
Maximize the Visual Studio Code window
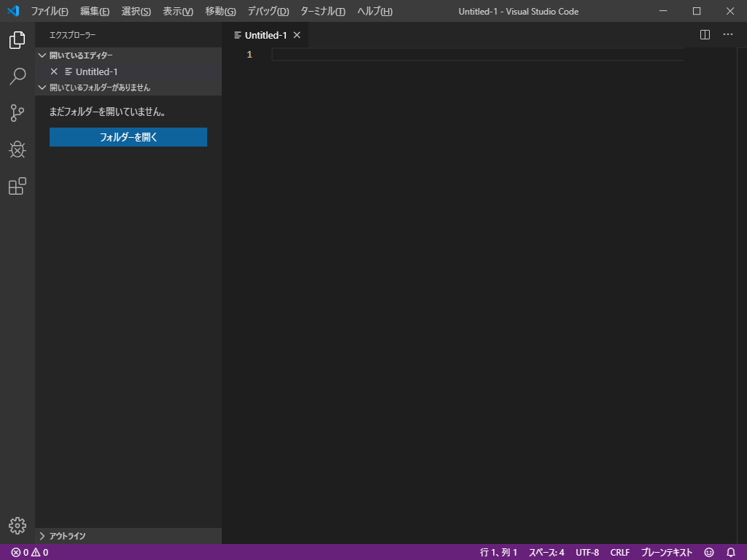coord(697,11)
